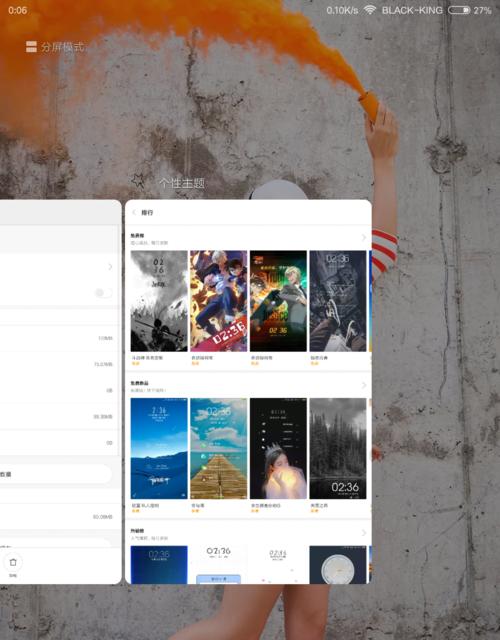Tap the trash icon in the left card
500x640 pixels.
click(x=13, y=562)
